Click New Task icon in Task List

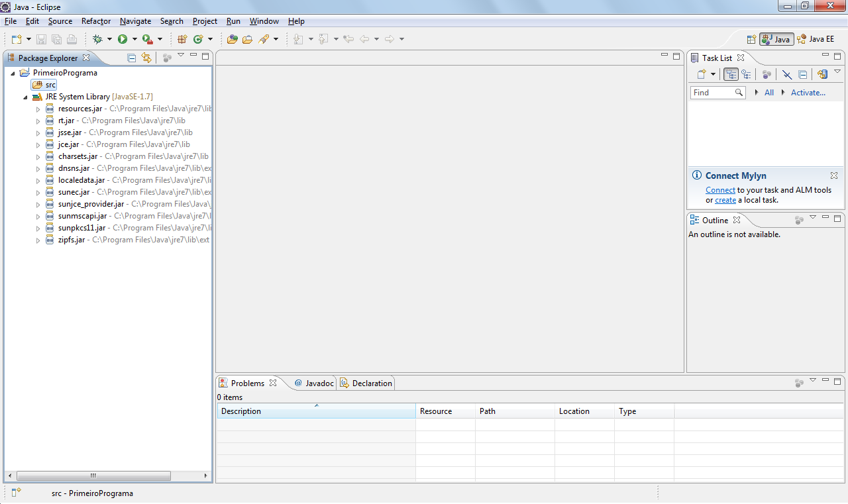coord(702,75)
